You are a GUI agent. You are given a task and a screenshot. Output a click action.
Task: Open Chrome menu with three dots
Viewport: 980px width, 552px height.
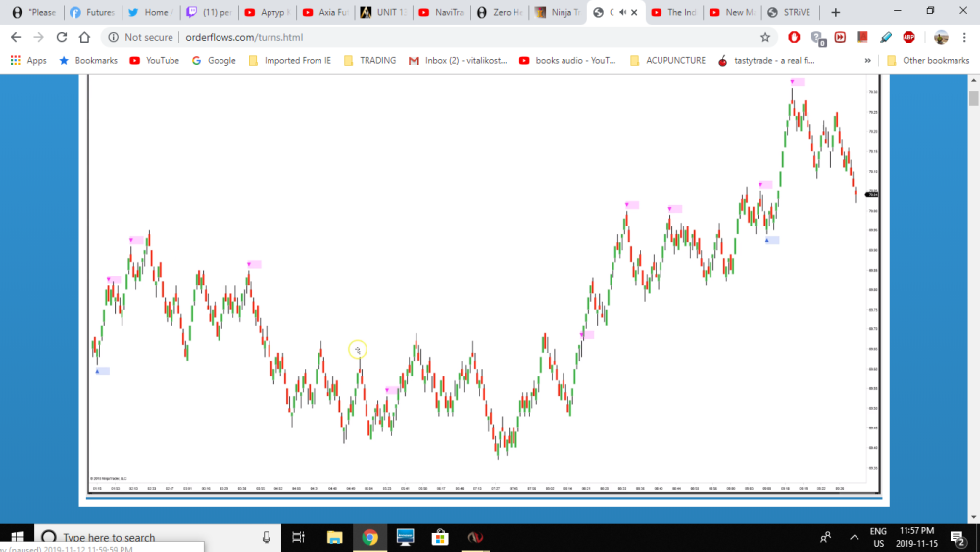coord(966,37)
